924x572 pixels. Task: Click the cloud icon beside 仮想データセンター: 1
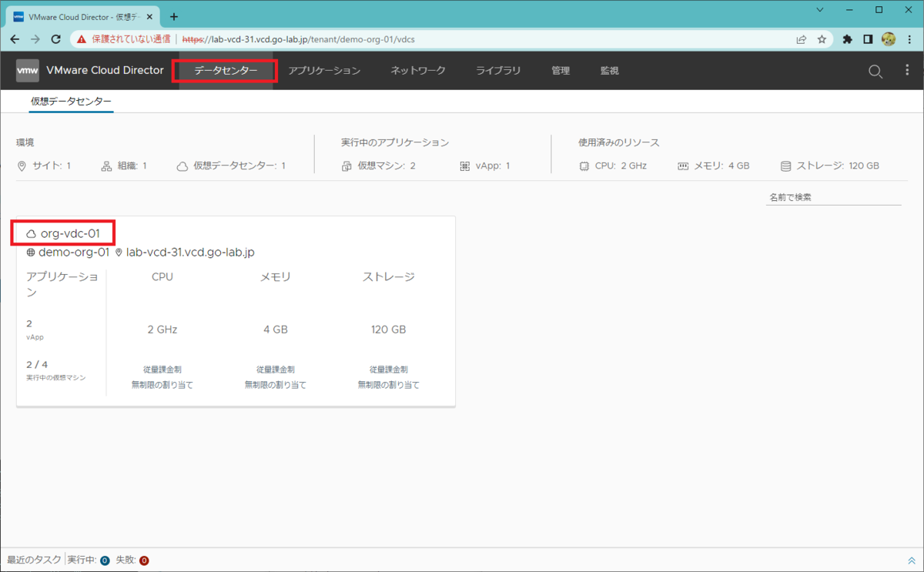(182, 166)
